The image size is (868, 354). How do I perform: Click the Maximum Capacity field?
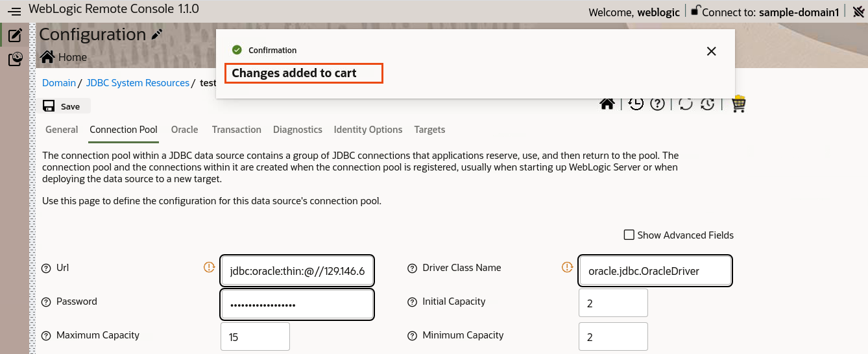tap(255, 337)
